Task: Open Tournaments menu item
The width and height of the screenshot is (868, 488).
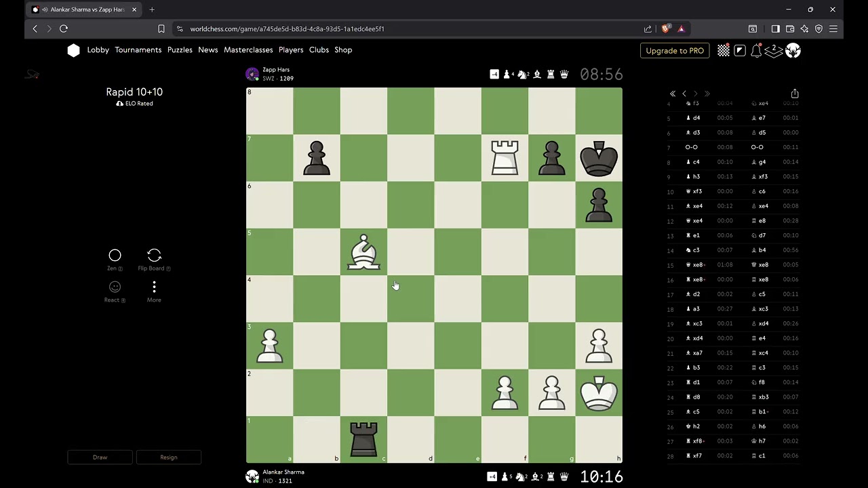Action: pos(138,50)
